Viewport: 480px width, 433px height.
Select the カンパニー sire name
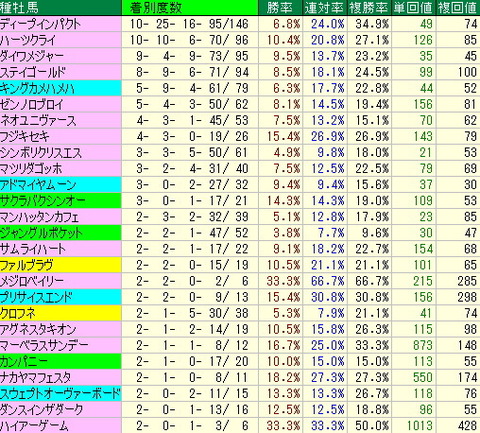coord(24,361)
